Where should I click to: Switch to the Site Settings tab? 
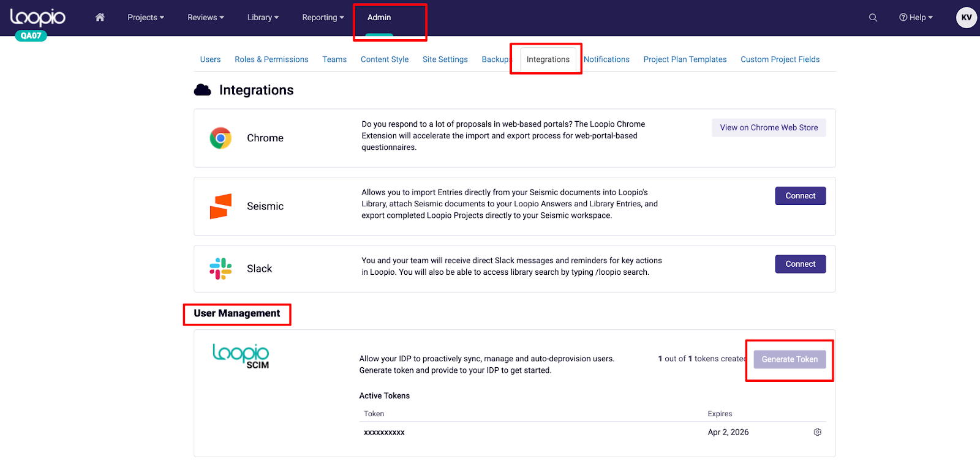[x=445, y=59]
